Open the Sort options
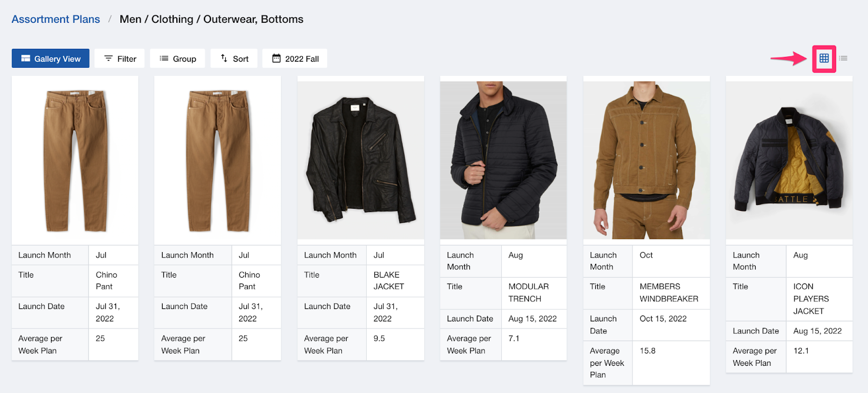868x393 pixels. coord(234,59)
